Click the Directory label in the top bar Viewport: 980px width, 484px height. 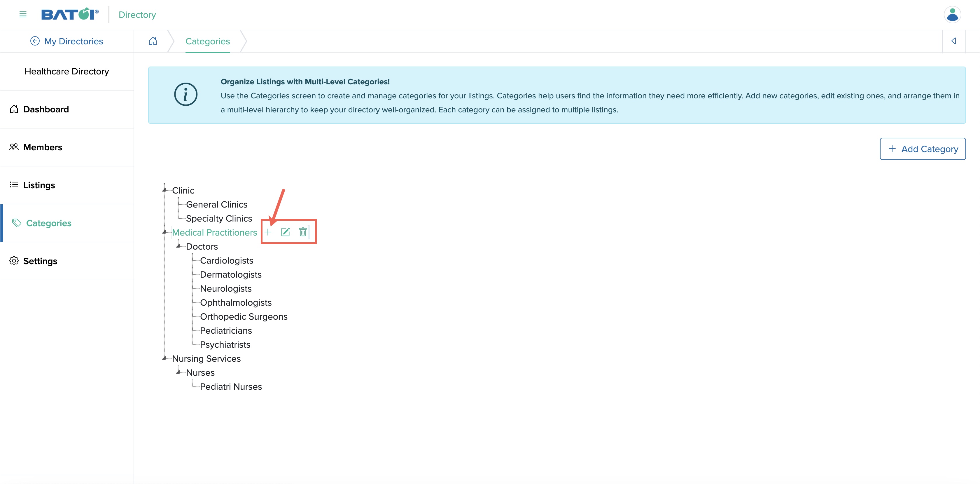(x=137, y=15)
